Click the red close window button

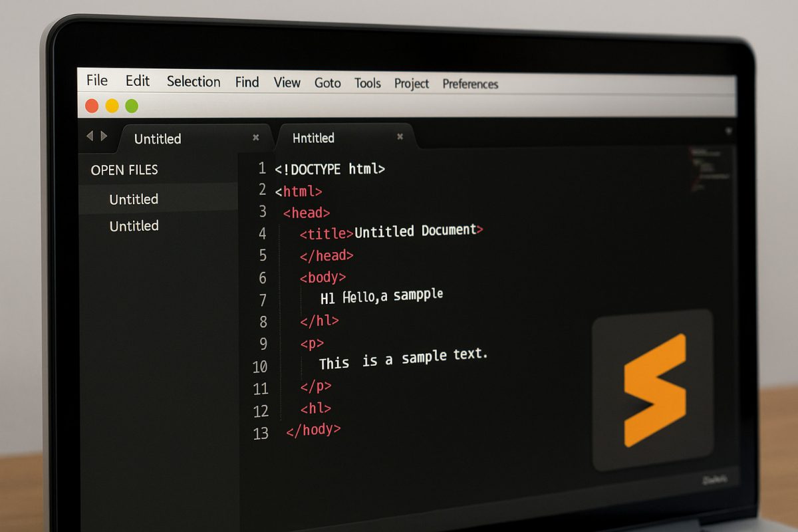click(x=92, y=106)
